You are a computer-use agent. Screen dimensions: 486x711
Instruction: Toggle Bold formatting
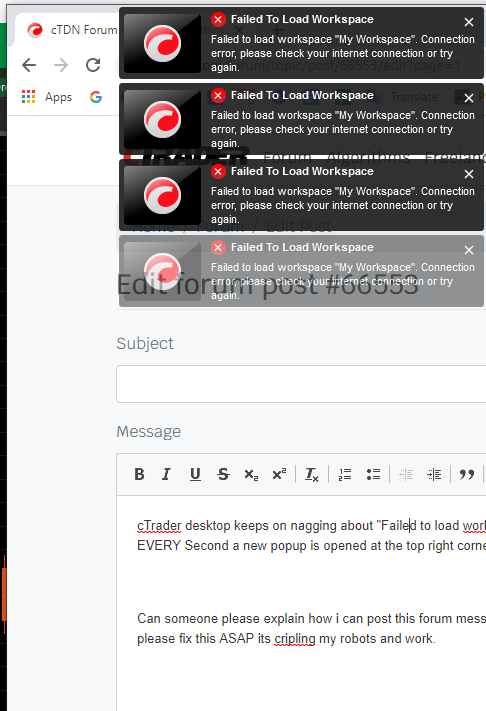pos(139,474)
